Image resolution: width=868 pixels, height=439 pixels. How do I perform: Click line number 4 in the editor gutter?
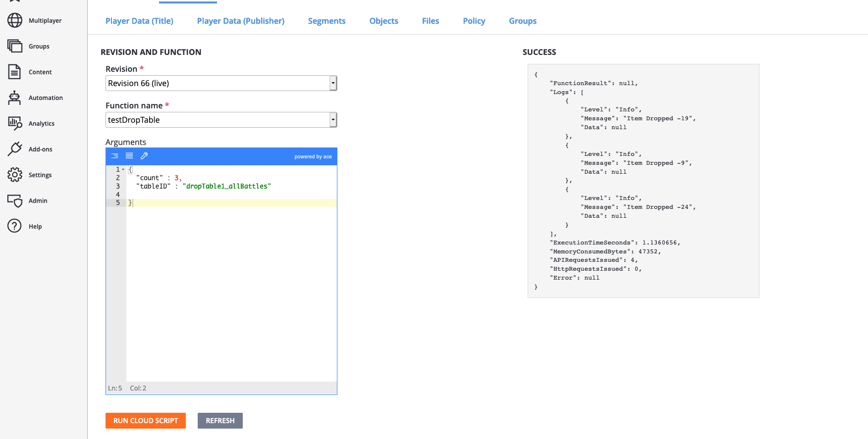click(118, 195)
